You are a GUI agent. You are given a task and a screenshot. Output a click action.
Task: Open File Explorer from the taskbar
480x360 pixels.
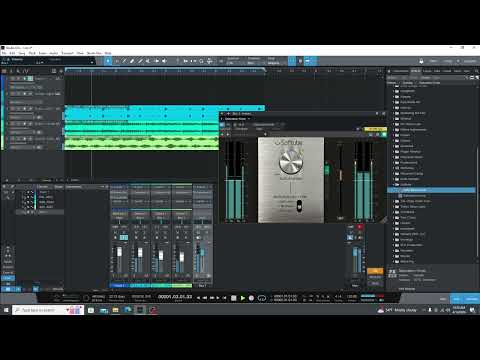tap(115, 310)
